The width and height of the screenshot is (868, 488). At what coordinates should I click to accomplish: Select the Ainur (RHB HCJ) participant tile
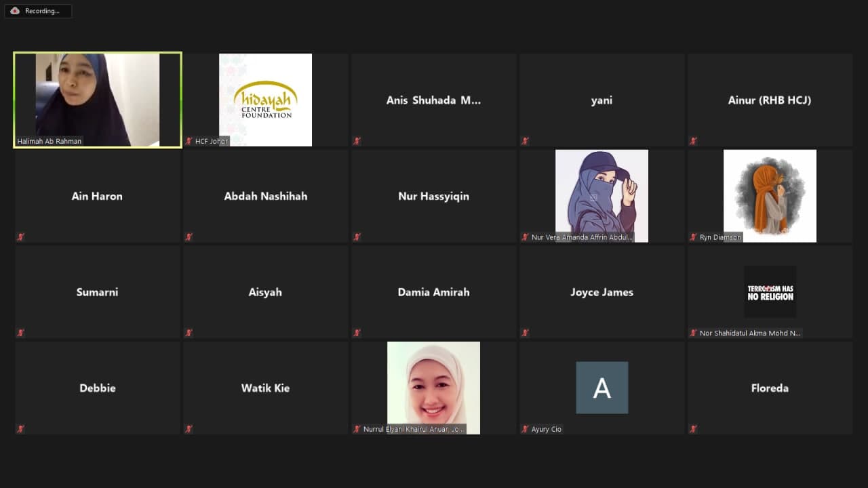pyautogui.click(x=770, y=100)
